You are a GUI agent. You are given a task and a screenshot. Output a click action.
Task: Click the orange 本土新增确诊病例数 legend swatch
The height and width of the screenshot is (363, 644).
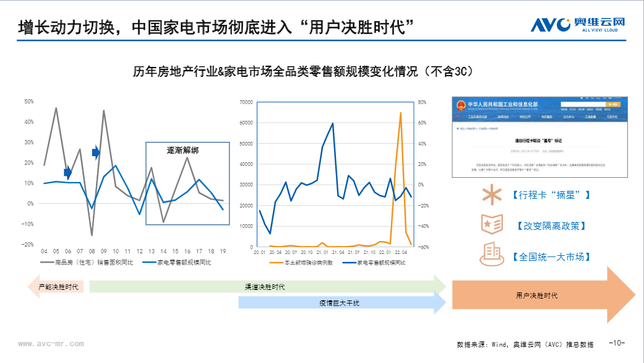(x=276, y=263)
